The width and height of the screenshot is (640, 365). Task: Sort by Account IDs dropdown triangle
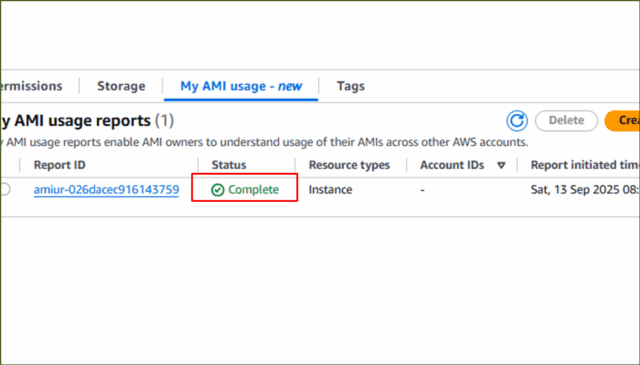501,165
